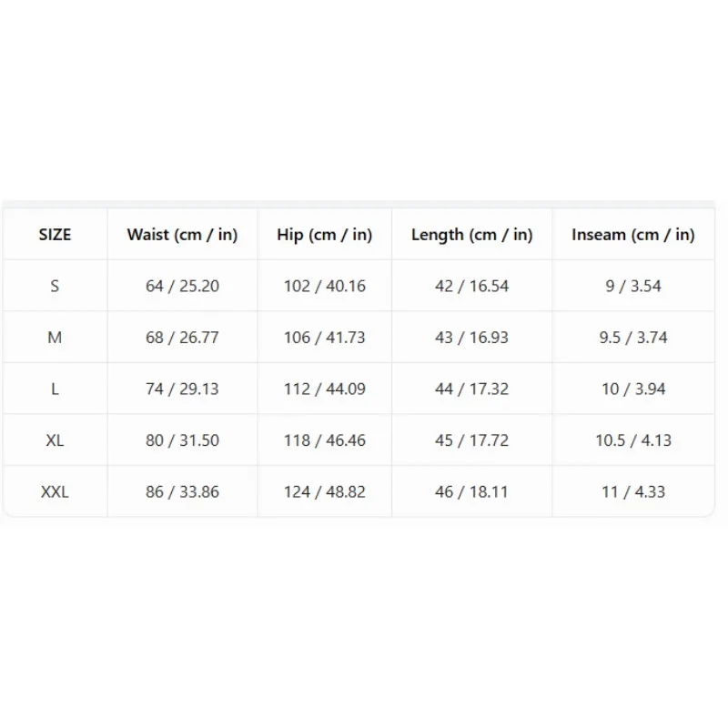Click the Hip (cm / in) header
The image size is (728, 728).
(325, 235)
